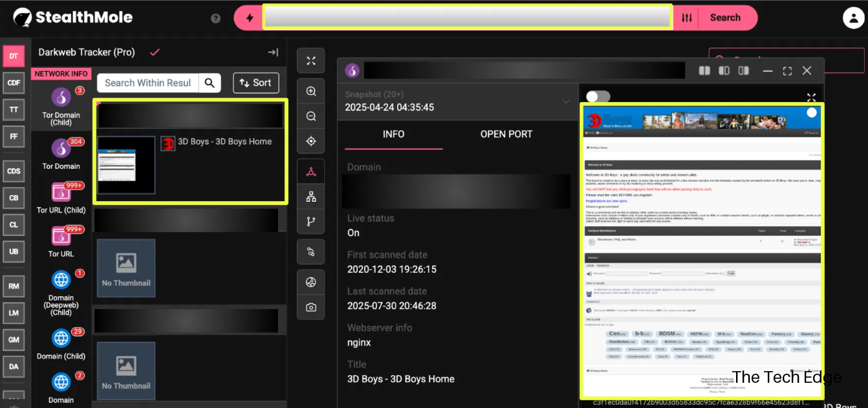Click the NETWORK INFO label
868x408 pixels.
(61, 74)
